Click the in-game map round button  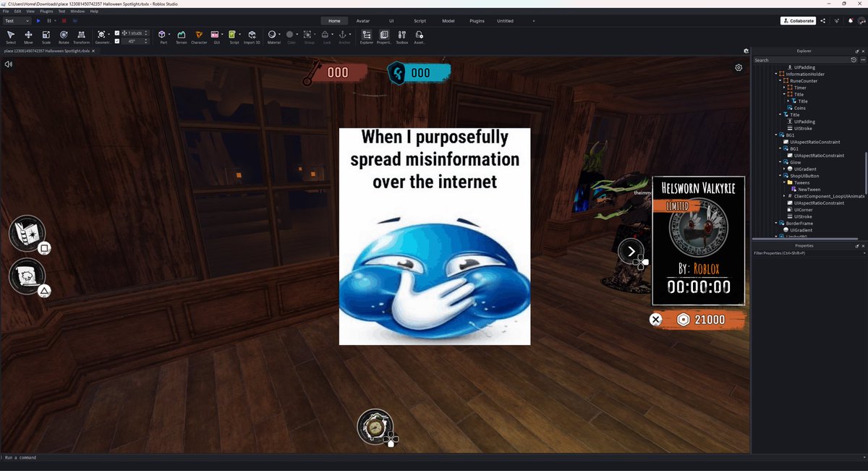pyautogui.click(x=27, y=233)
